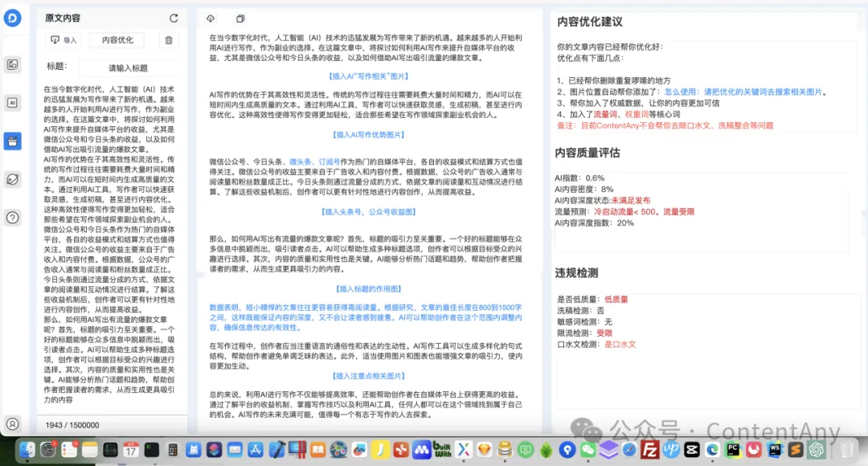Copy optimized text with the copy icon
Image resolution: width=868 pixels, height=466 pixels.
coord(239,18)
